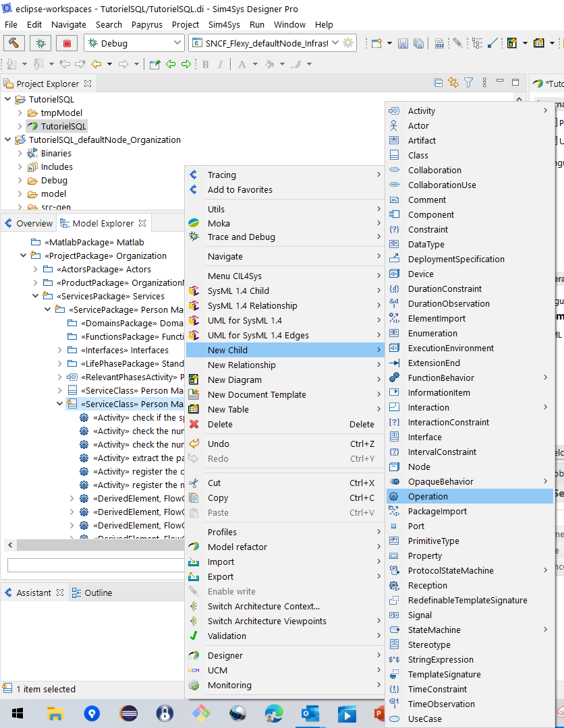Click the Italic formatting icon

pyautogui.click(x=220, y=64)
